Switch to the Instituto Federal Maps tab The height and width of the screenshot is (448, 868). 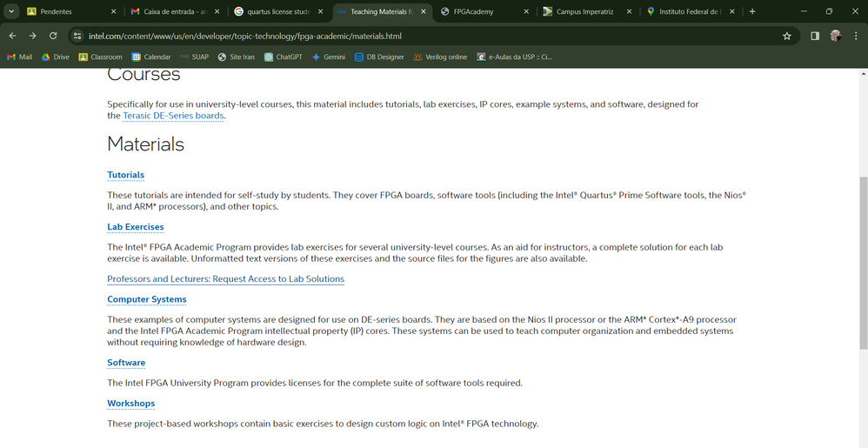tap(691, 11)
